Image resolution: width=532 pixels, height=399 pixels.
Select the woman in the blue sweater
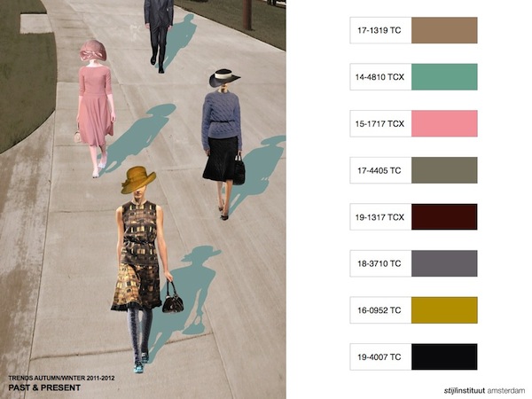click(x=222, y=133)
